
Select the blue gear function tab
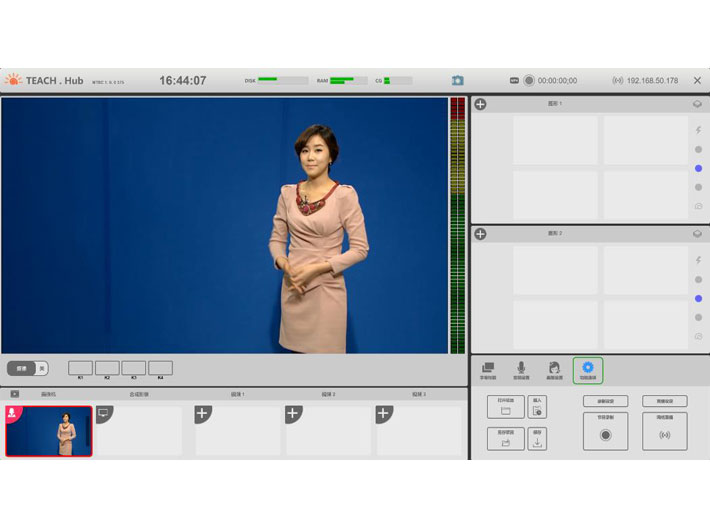tap(587, 370)
